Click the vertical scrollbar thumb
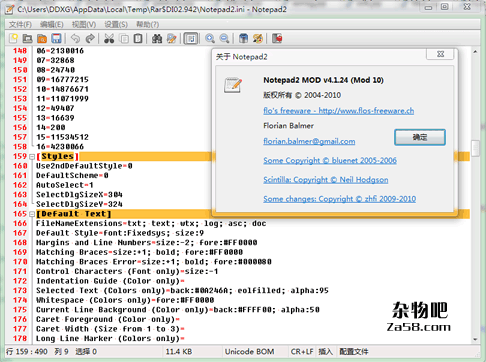Viewport: 486px width, 362px height. point(475,148)
